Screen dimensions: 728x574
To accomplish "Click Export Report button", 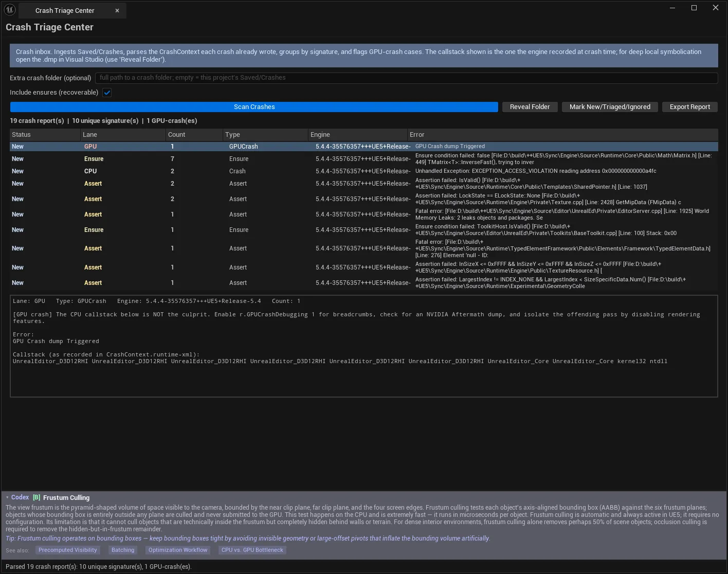I will (x=689, y=107).
